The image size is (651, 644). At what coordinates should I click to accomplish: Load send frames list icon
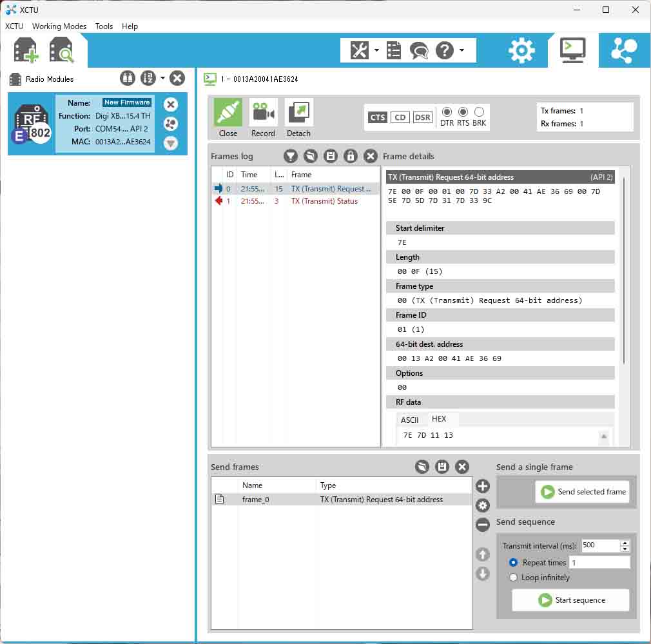[x=422, y=467]
